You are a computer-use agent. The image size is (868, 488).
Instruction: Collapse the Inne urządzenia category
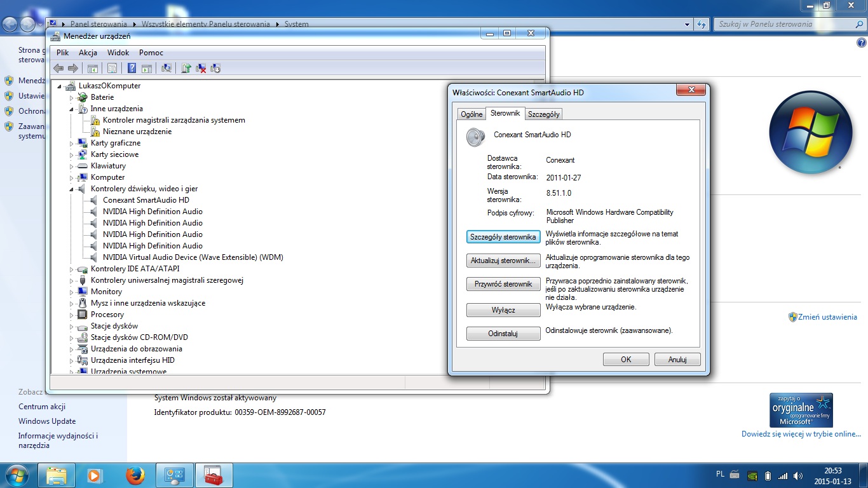(72, 109)
